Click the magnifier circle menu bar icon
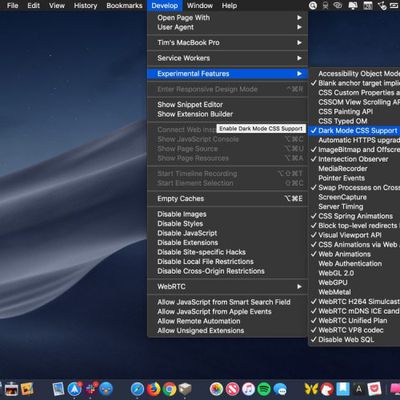Screen dimensions: 400x400 pos(313,6)
